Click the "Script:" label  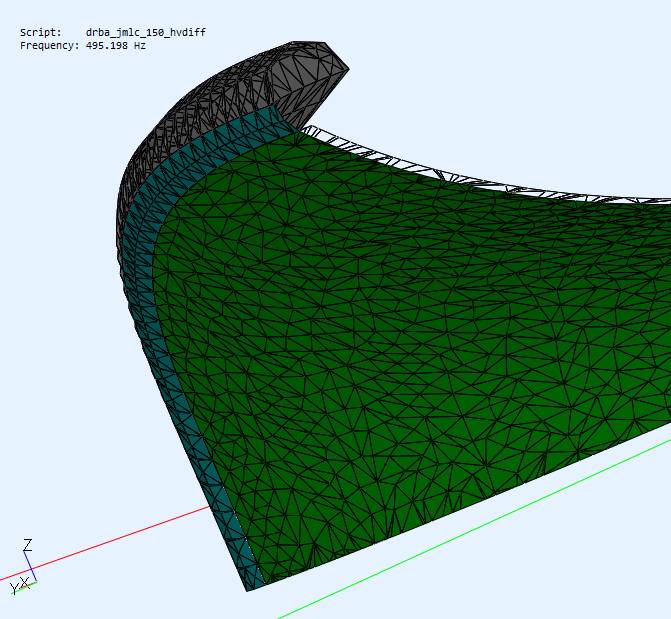[x=41, y=33]
